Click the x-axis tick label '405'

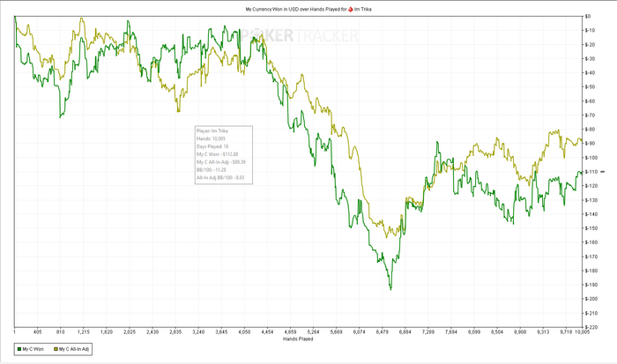(37, 332)
